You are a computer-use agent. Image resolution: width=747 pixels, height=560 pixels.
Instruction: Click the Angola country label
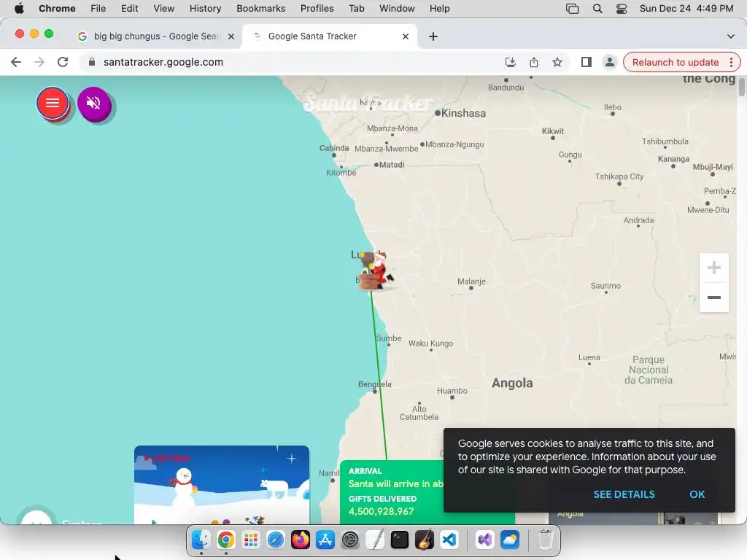pos(512,383)
